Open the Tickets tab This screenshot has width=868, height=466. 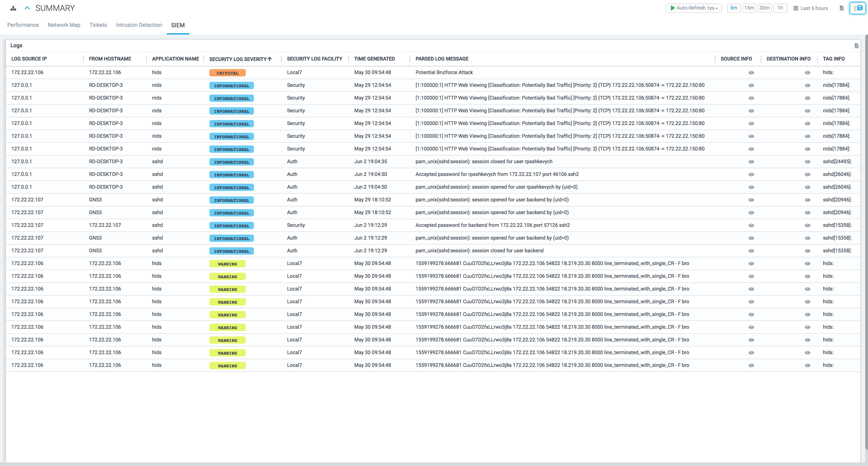click(x=98, y=25)
